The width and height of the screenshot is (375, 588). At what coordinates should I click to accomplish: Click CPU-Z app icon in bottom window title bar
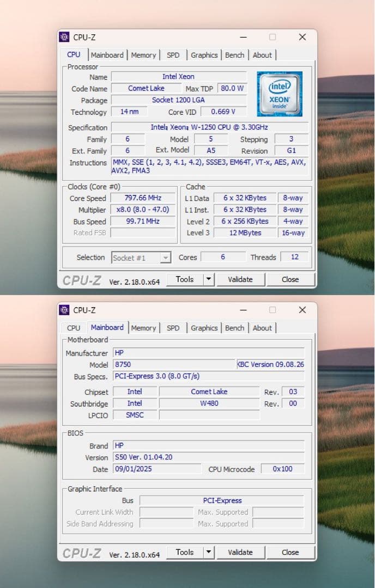[64, 310]
